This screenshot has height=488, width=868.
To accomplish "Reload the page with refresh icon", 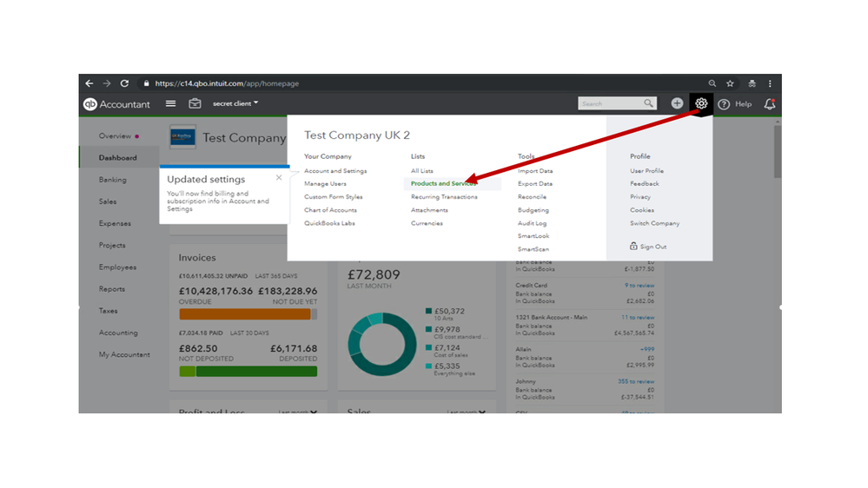I will 124,83.
